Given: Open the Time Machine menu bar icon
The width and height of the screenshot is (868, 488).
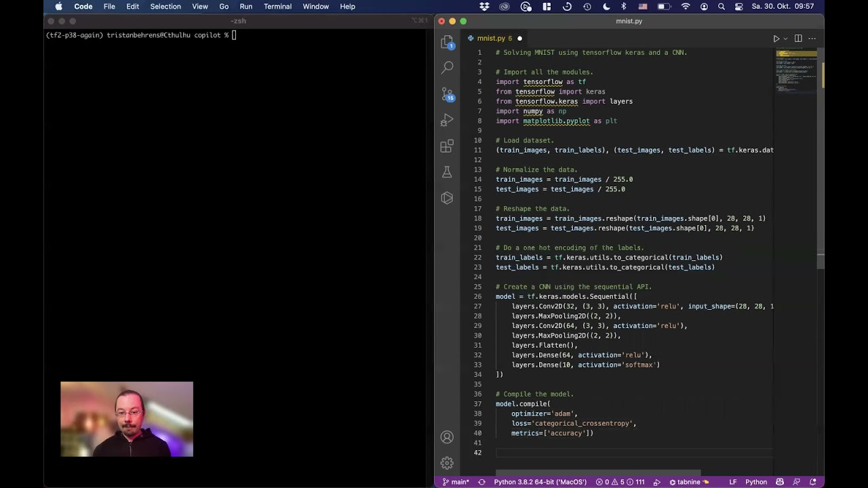Looking at the screenshot, I should pos(587,6).
